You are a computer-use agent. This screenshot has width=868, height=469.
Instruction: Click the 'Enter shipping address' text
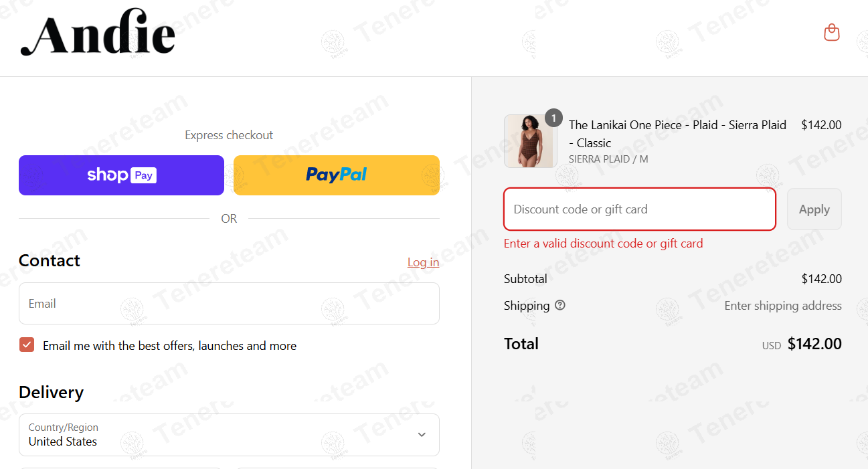tap(783, 306)
